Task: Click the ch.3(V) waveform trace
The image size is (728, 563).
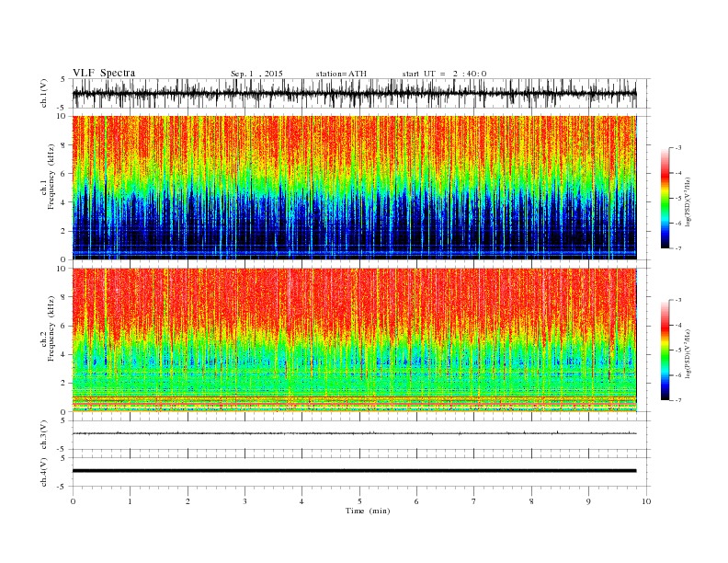Action: point(354,433)
